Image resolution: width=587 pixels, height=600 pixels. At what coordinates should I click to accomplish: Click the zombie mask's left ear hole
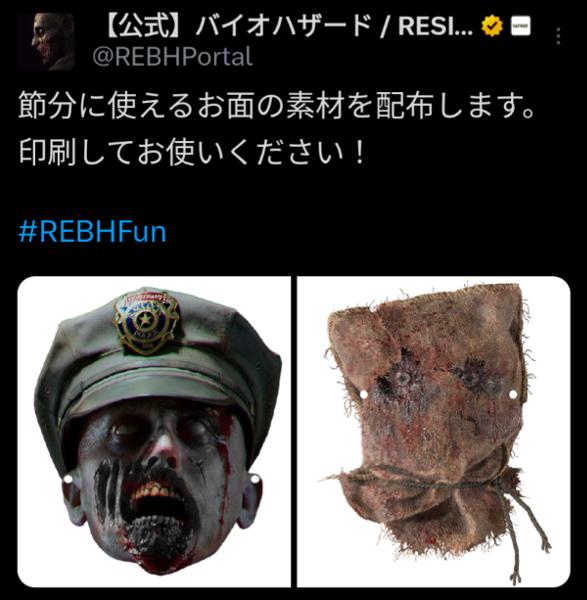tap(68, 479)
